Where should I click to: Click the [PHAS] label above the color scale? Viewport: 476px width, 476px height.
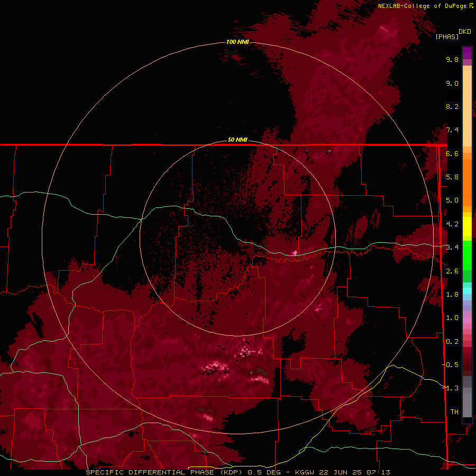(447, 36)
